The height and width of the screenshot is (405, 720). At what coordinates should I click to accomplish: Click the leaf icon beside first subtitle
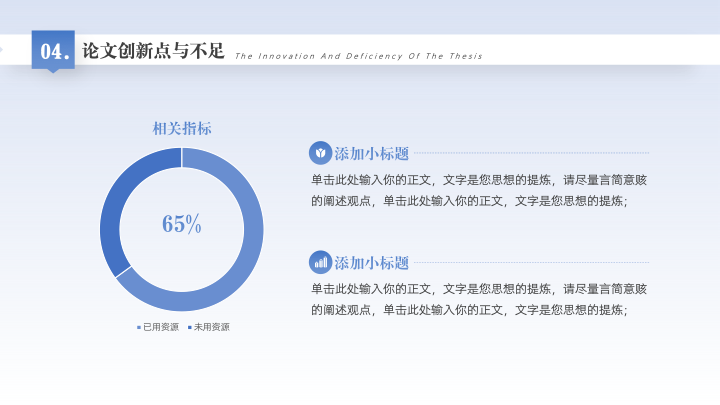[x=320, y=153]
